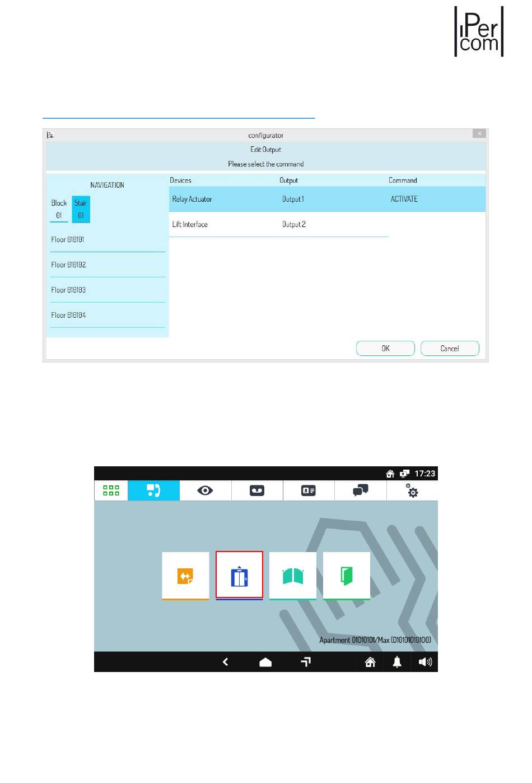Open the chat messages tab
Viewport: 532px width, 783px height.
(360, 490)
